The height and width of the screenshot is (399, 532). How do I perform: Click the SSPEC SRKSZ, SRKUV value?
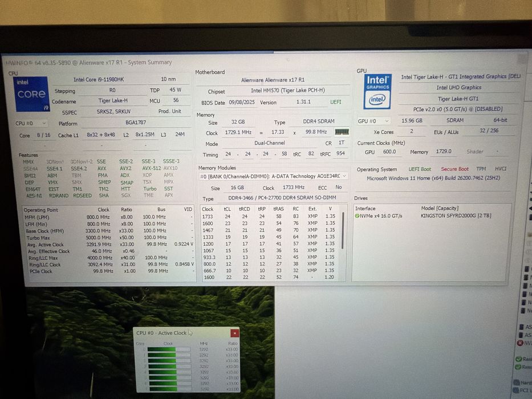click(x=113, y=112)
